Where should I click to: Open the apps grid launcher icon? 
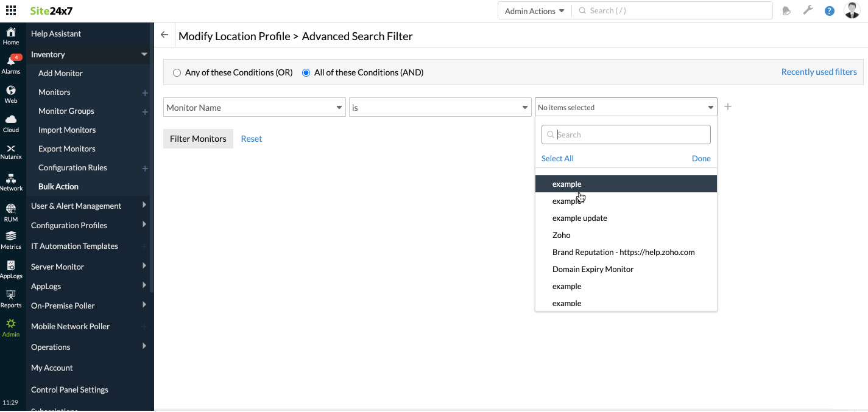coord(11,11)
